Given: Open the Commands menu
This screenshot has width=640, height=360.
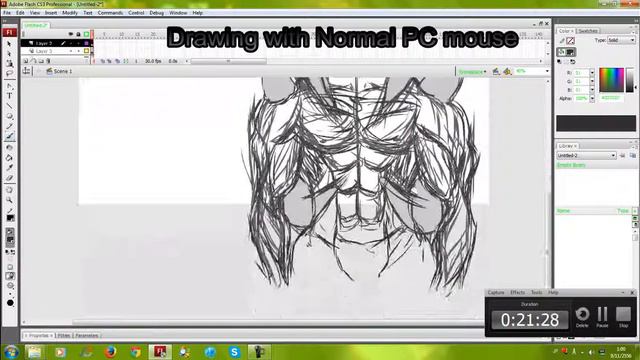Looking at the screenshot, I should pos(110,13).
